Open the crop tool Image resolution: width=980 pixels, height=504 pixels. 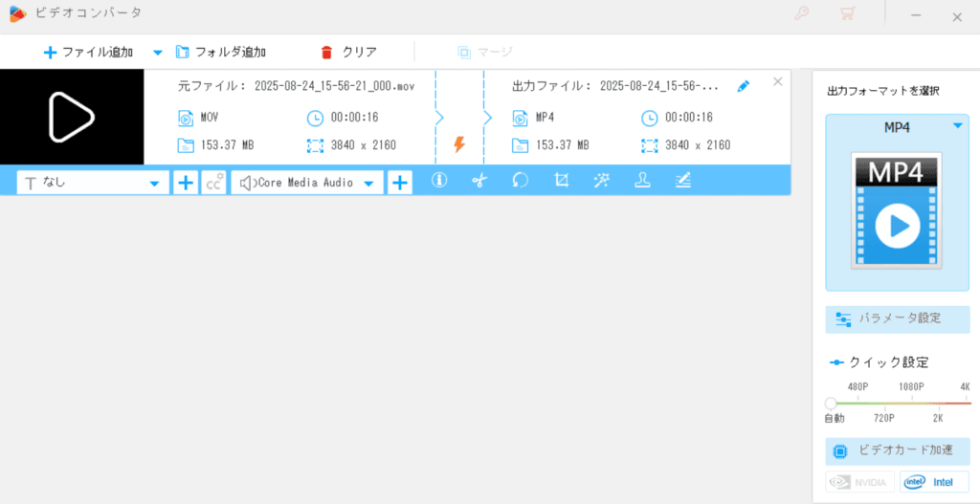pyautogui.click(x=561, y=181)
